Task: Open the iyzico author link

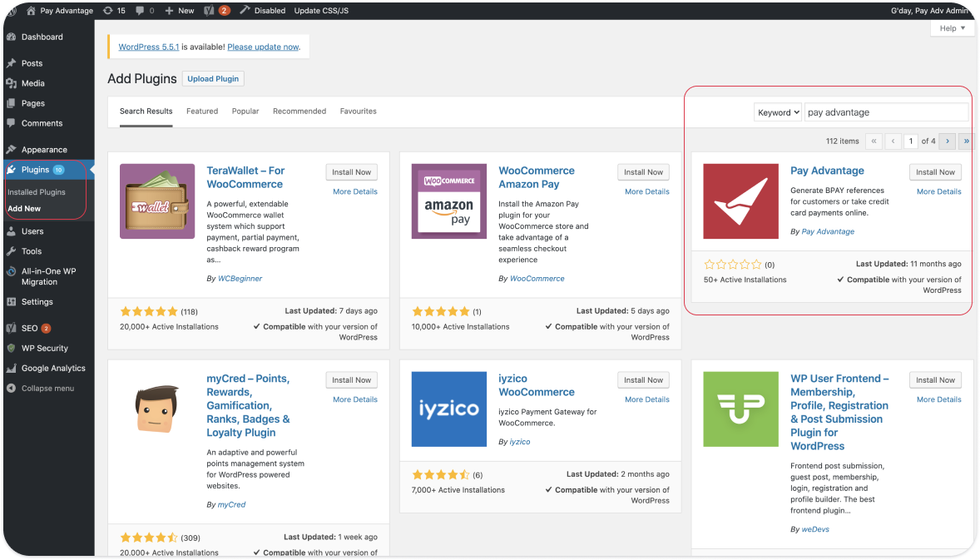Action: point(519,442)
